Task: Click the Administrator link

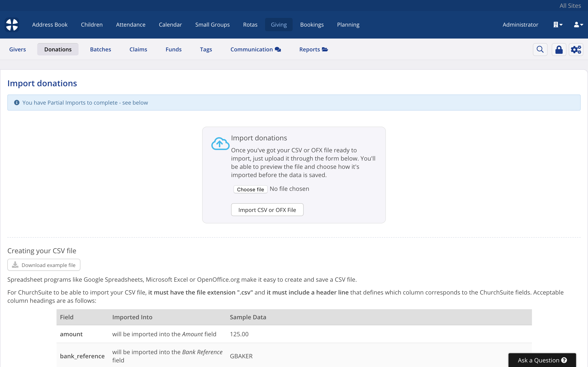Action: pos(520,25)
